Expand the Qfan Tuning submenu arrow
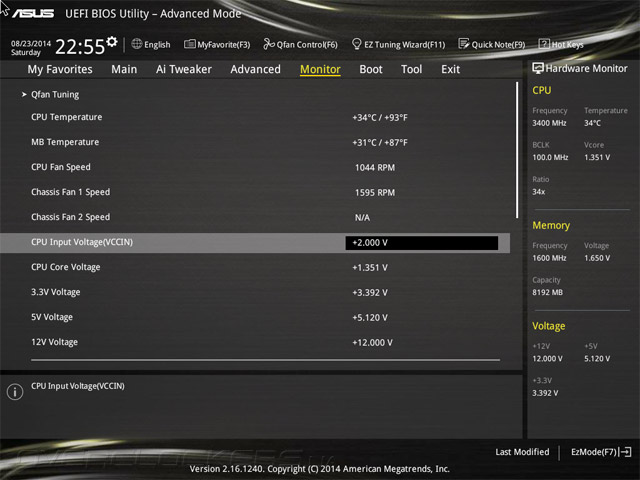 24,94
